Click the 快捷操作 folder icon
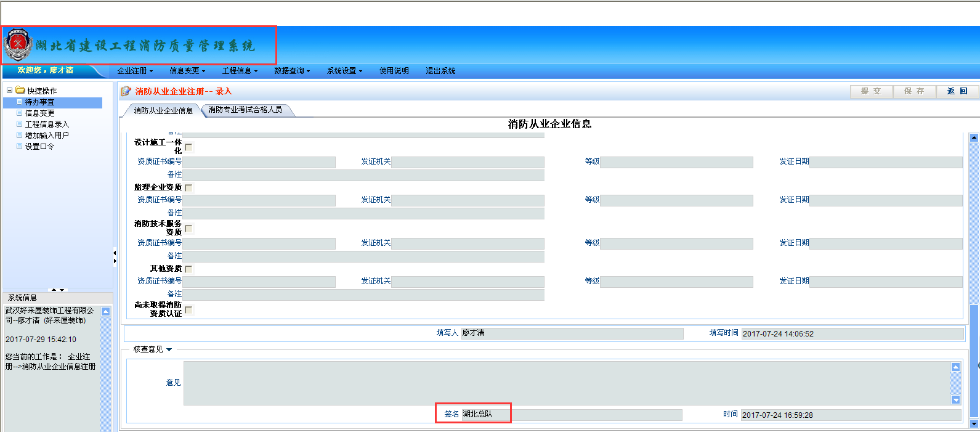The width and height of the screenshot is (980, 432). pos(20,91)
